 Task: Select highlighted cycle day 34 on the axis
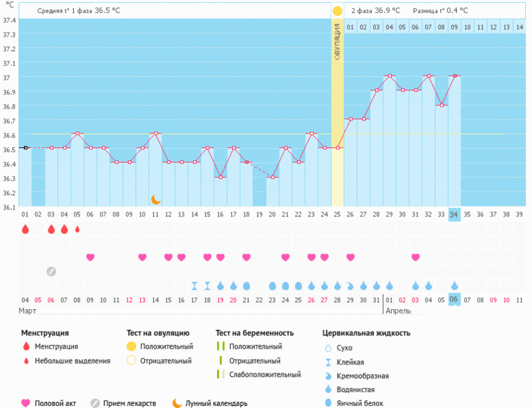[454, 214]
